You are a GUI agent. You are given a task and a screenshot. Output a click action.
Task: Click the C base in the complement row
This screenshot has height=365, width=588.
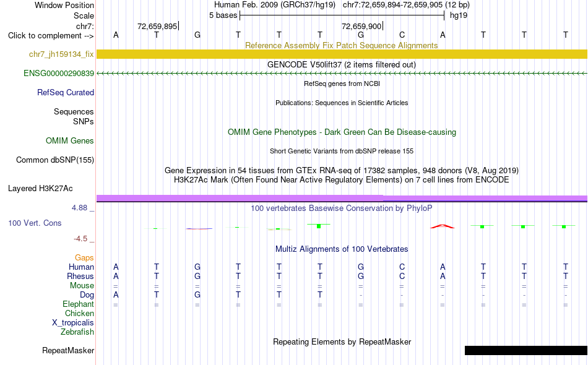click(402, 35)
